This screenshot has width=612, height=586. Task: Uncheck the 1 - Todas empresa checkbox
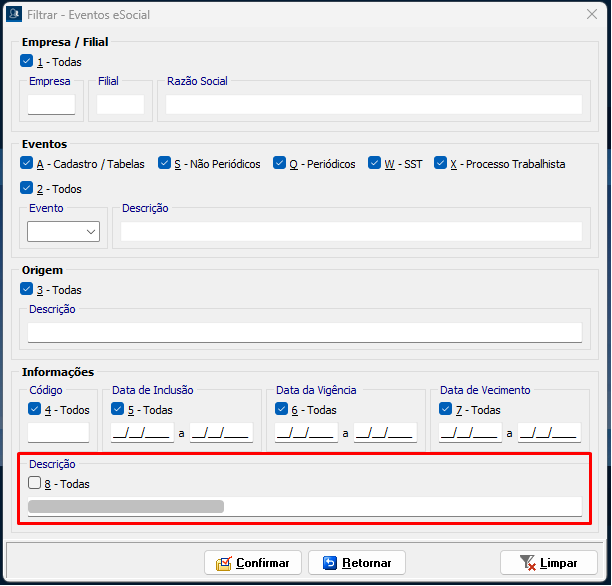point(27,61)
